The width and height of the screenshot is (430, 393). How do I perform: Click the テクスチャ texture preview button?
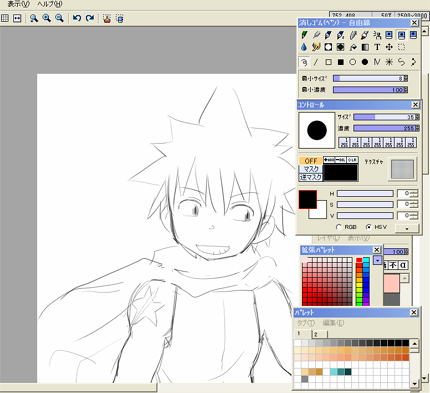[x=402, y=169]
